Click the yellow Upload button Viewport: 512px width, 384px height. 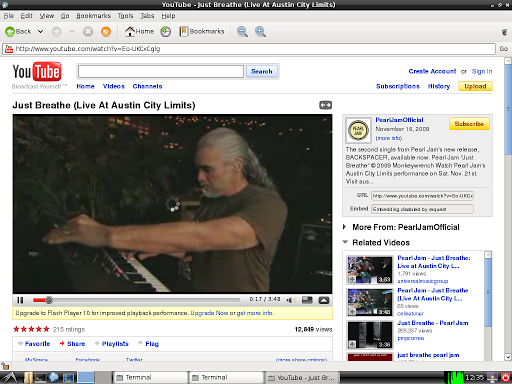pos(475,86)
